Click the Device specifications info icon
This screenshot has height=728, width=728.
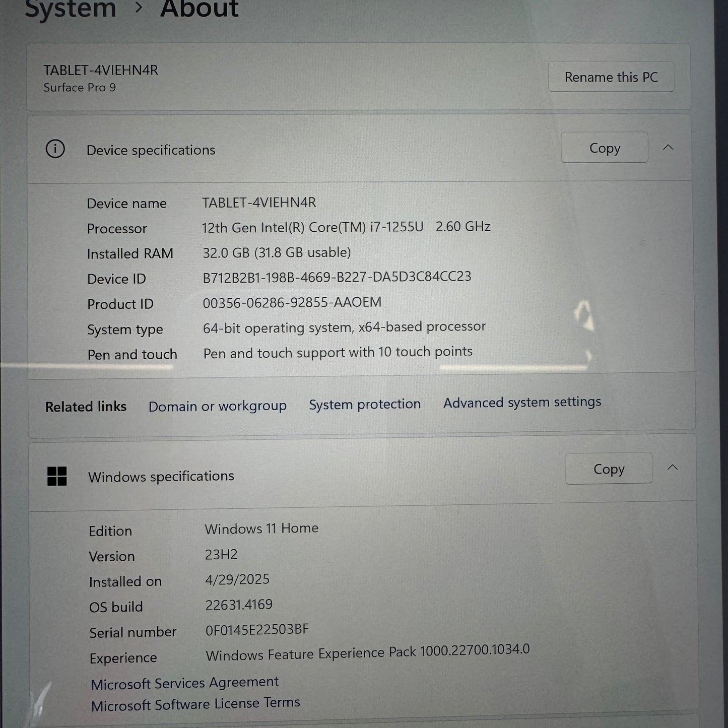click(55, 149)
